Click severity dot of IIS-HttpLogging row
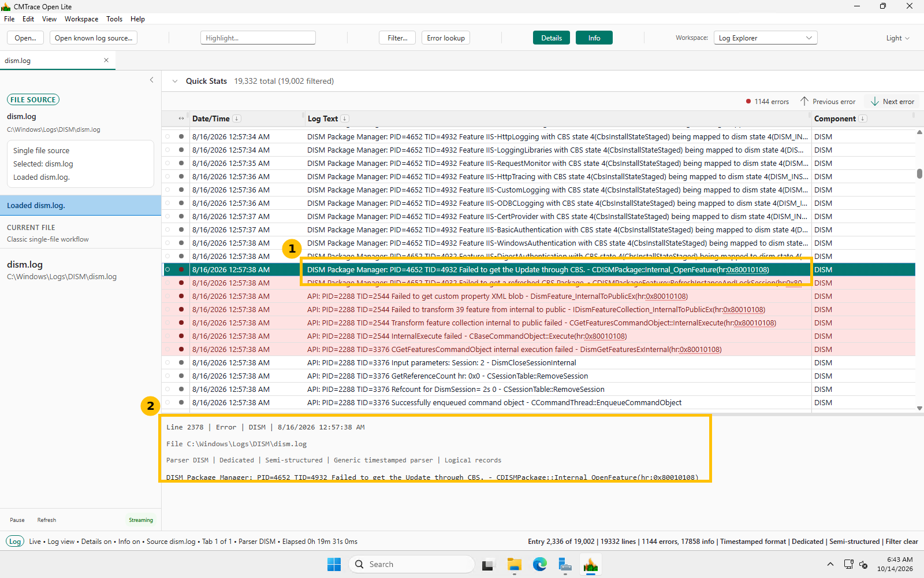The image size is (924, 578). click(x=181, y=136)
